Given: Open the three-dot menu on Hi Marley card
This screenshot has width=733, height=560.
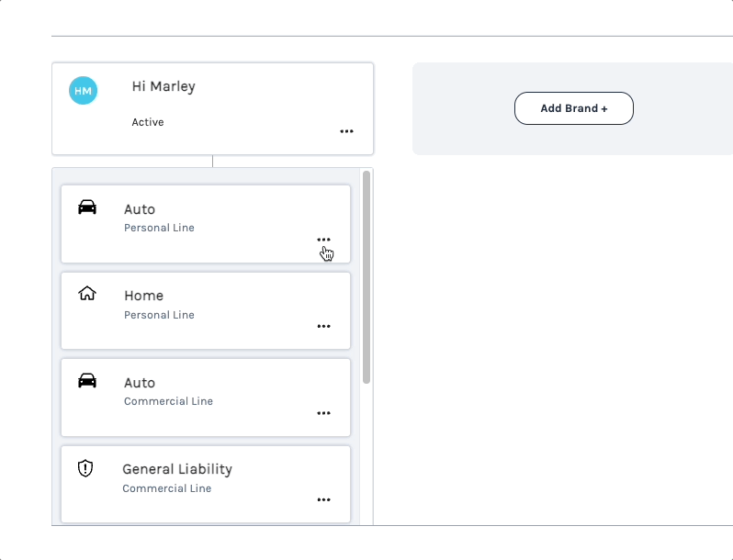Looking at the screenshot, I should [x=346, y=131].
